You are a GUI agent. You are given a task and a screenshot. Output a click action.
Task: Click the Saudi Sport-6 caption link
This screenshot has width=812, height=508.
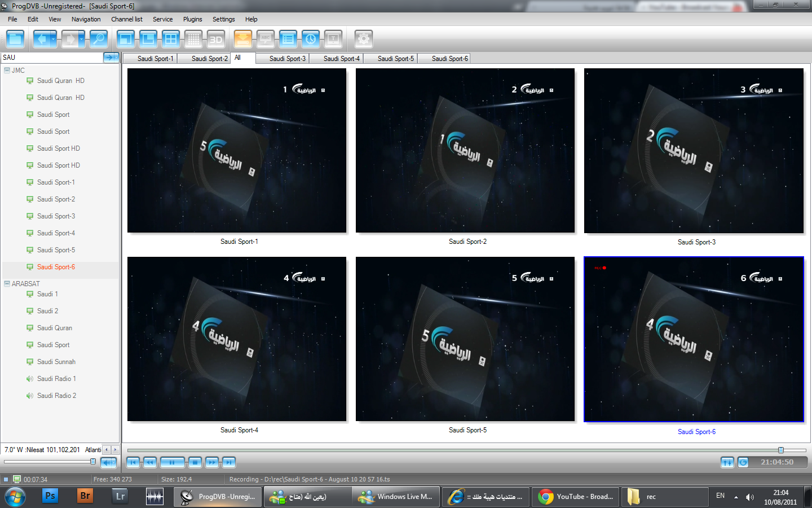(x=696, y=432)
